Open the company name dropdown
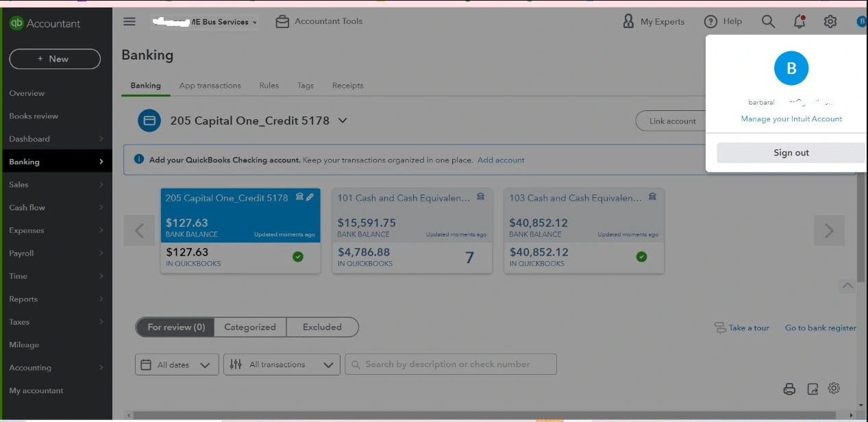 [x=204, y=22]
